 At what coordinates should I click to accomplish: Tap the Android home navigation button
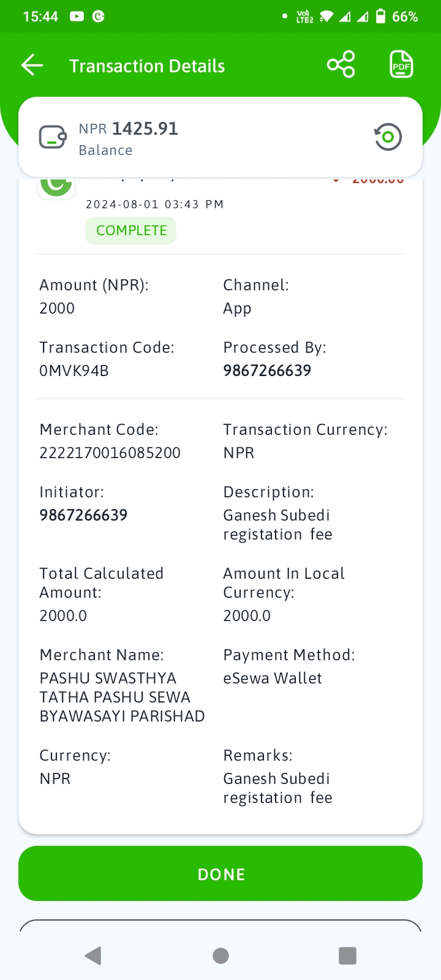coord(221,956)
